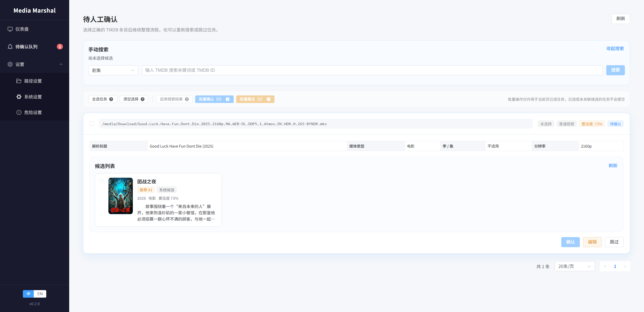Tick the checkbox for the Good.Luck.Have.Fun task
Viewport: 644px width, 312px height.
92,124
